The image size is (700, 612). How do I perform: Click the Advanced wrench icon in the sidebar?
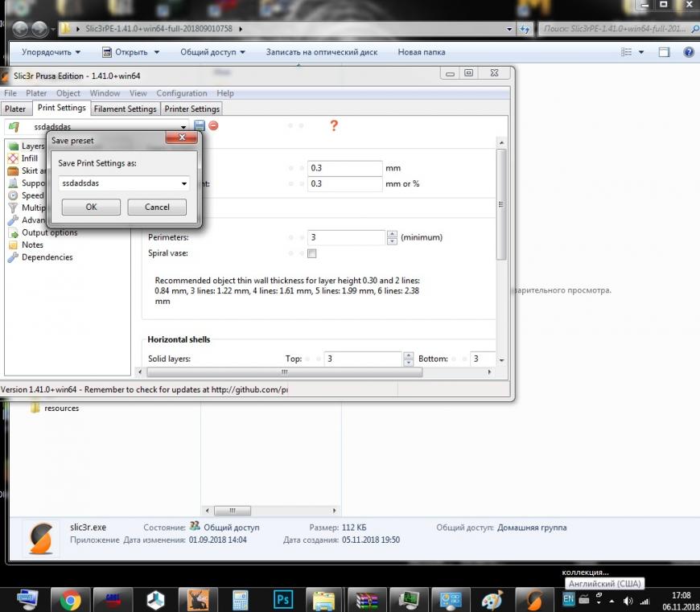pos(14,220)
